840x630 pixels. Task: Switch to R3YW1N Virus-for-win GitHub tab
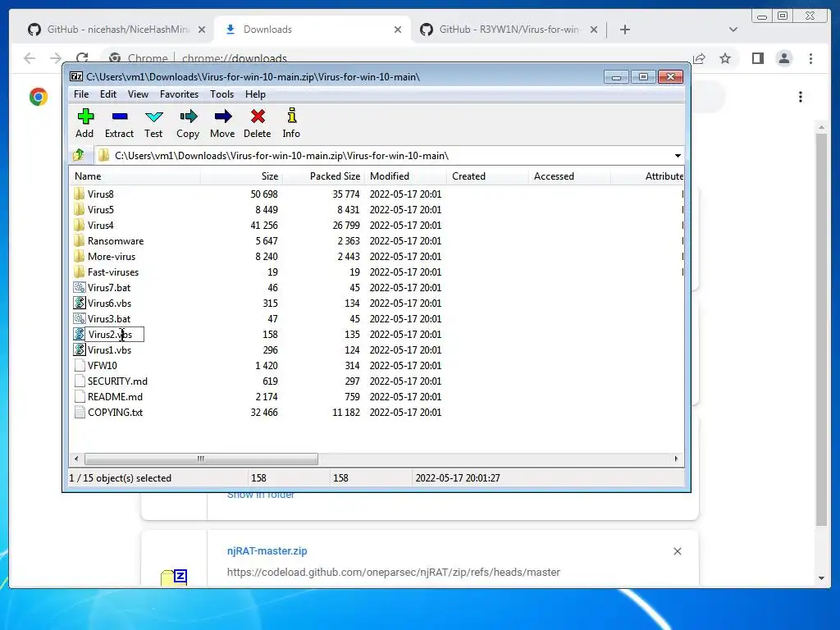[508, 30]
